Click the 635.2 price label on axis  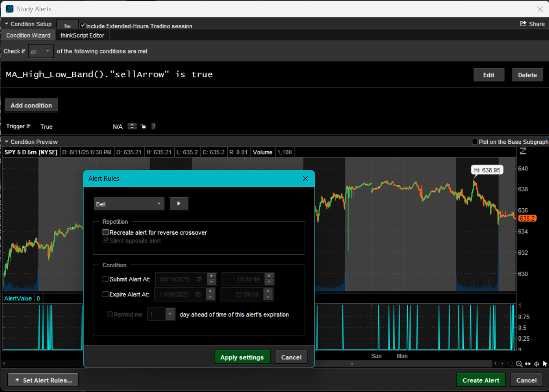point(527,219)
